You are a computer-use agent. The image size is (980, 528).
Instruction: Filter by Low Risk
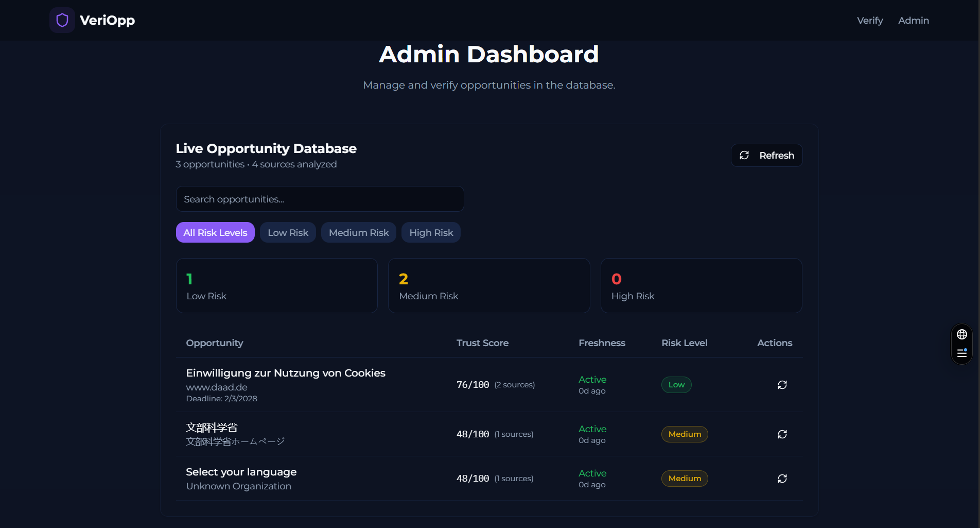coord(288,232)
